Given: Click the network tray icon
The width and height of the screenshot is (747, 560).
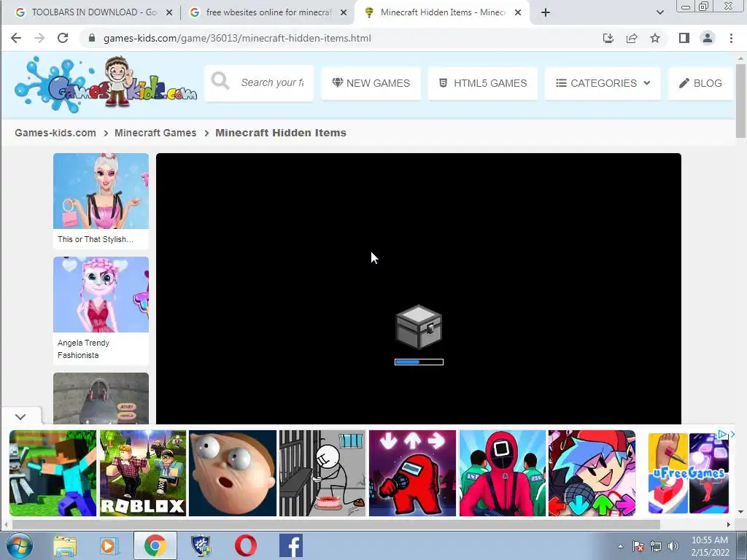Looking at the screenshot, I should pos(656,546).
